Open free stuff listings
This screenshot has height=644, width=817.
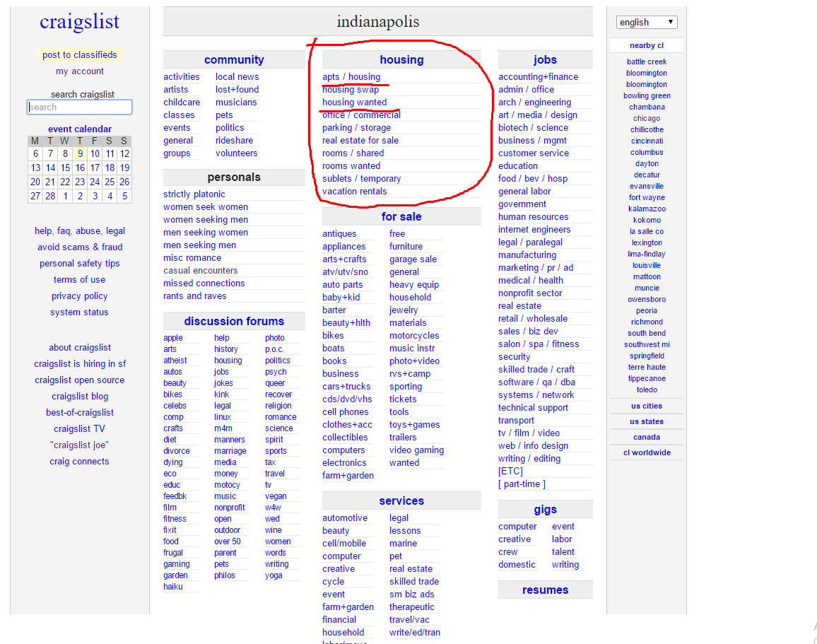pos(397,233)
